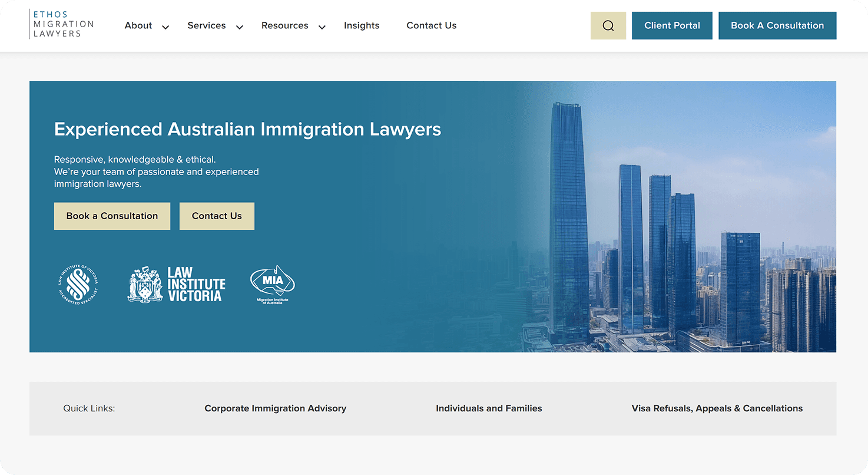Click the heading Experienced Australian Immigration Lawyers
Screen dimensions: 868x475
(x=247, y=129)
